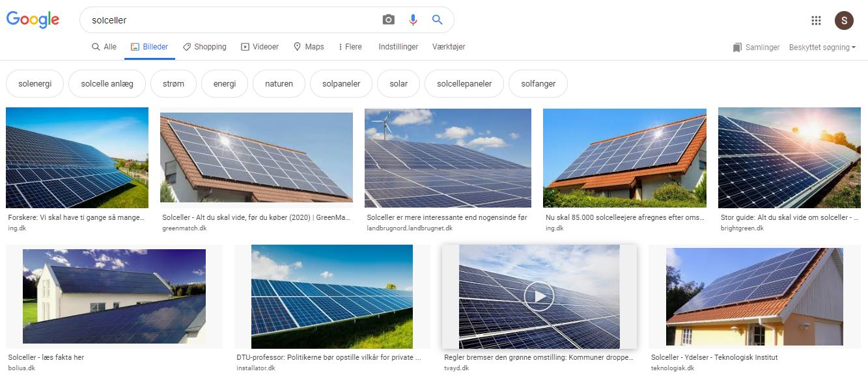This screenshot has width=868, height=380.
Task: Expand Beskyttet søgning dropdown
Action: point(822,47)
